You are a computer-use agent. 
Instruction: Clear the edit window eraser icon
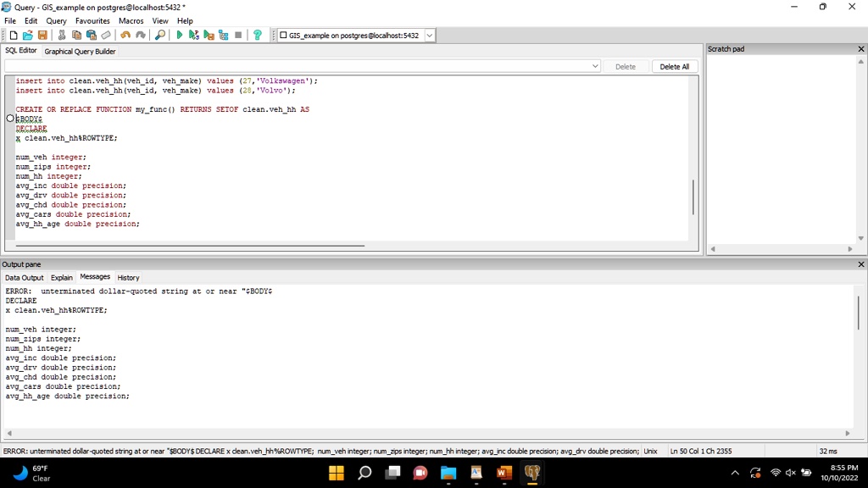click(106, 36)
